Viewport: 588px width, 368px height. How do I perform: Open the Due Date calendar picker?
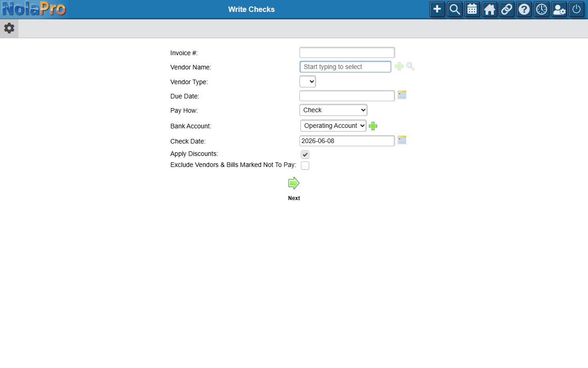[402, 95]
